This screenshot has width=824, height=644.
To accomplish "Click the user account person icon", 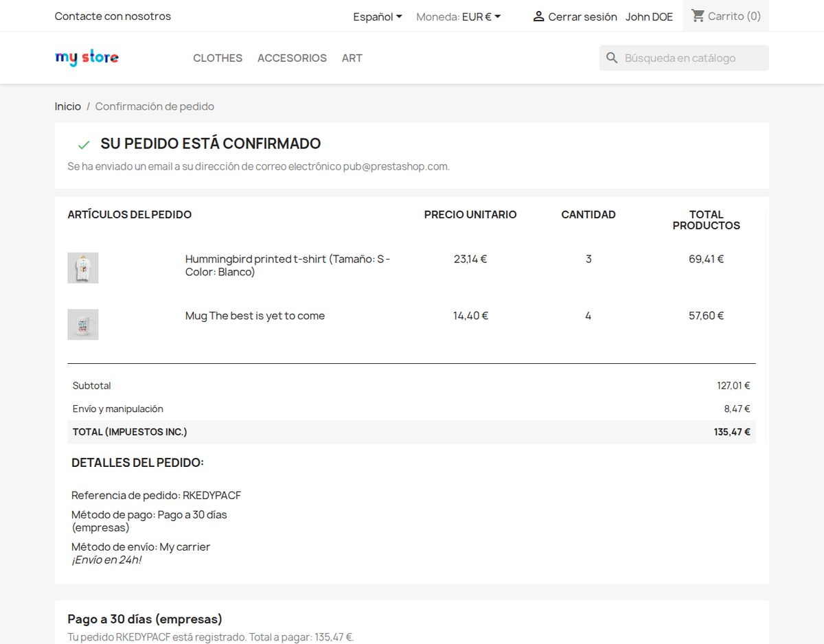I will [x=538, y=16].
